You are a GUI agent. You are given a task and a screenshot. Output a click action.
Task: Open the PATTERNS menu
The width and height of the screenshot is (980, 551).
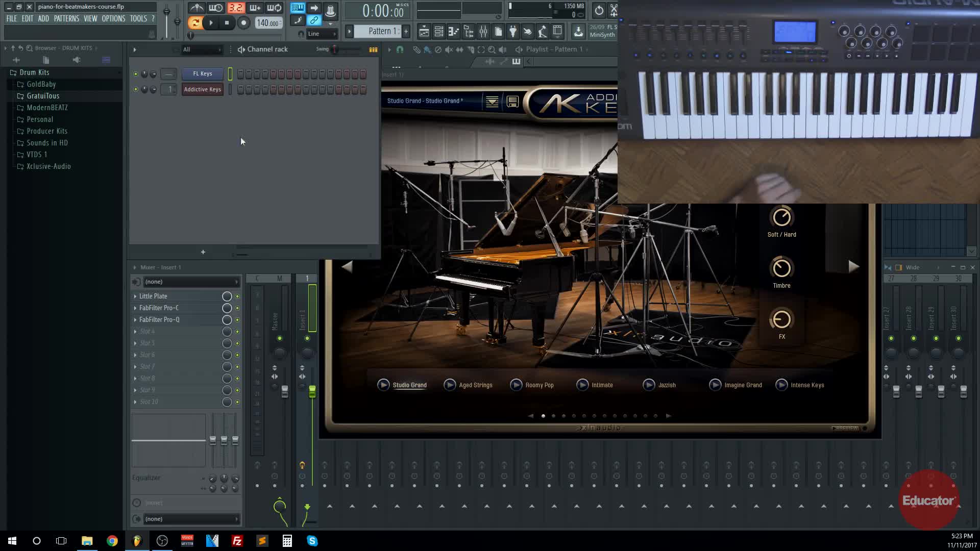[66, 18]
